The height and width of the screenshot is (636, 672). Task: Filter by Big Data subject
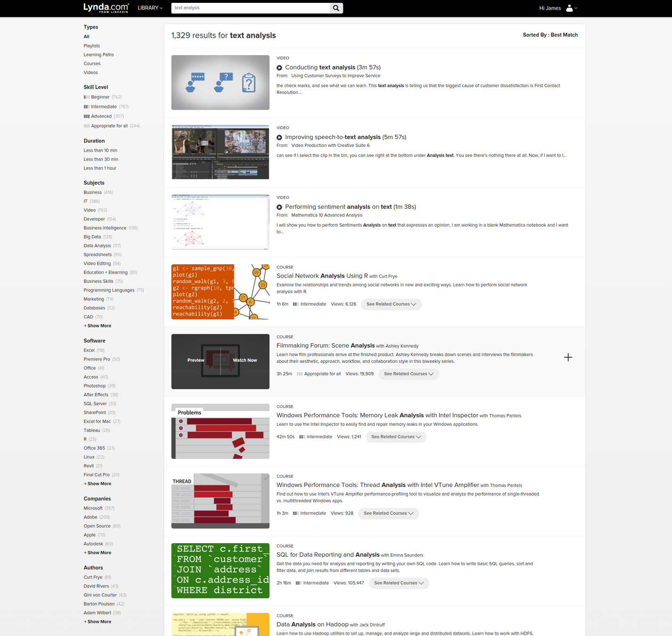[x=92, y=237]
